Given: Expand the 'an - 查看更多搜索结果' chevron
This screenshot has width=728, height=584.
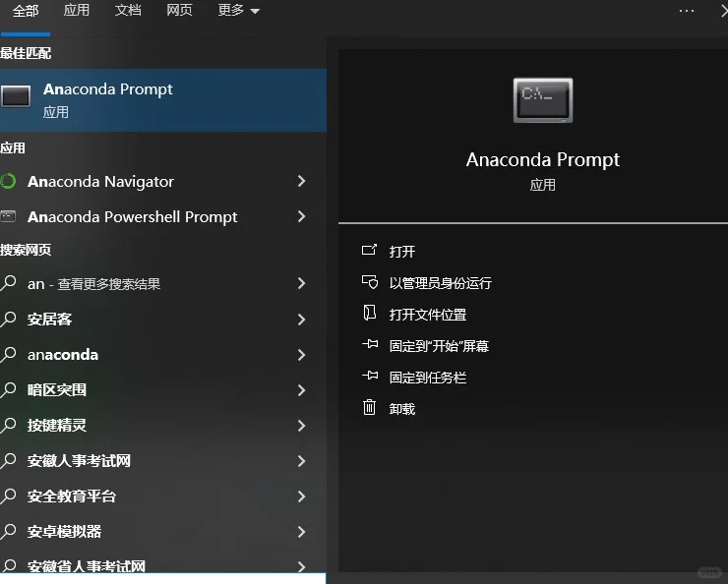Looking at the screenshot, I should click(x=301, y=283).
